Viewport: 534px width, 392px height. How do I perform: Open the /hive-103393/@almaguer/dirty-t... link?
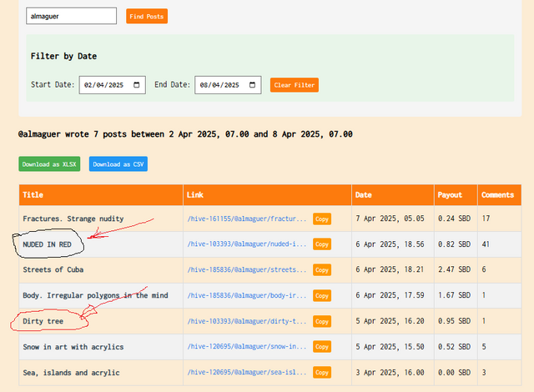[x=247, y=321]
